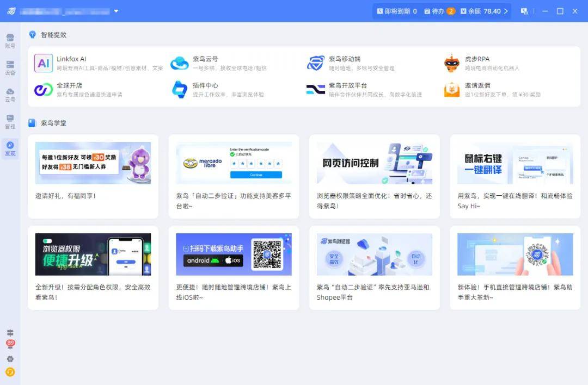Click the 全球开店 swirl icon
This screenshot has width=588, height=385.
coord(44,90)
